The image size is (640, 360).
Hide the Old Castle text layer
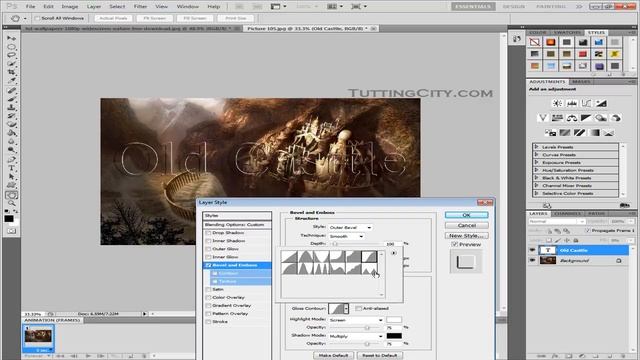point(532,250)
